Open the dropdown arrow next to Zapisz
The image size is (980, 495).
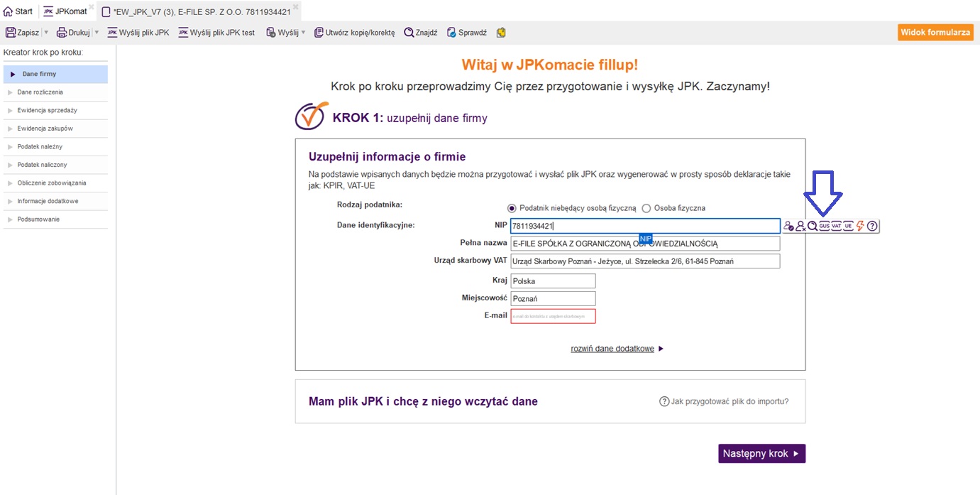[x=46, y=33]
